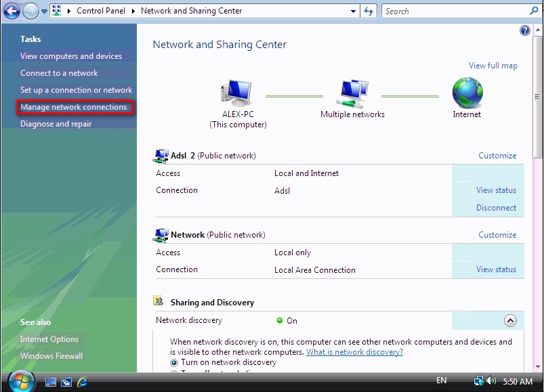544x392 pixels.
Task: Open the address bar history dropdown arrow
Action: click(354, 12)
